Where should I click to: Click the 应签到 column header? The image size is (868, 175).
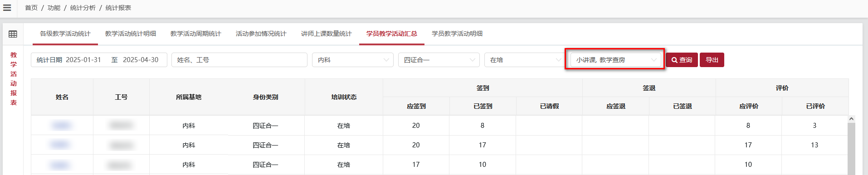tap(416, 106)
